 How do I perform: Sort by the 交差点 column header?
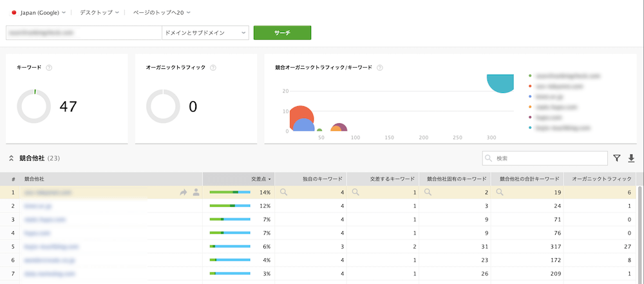tap(239, 179)
